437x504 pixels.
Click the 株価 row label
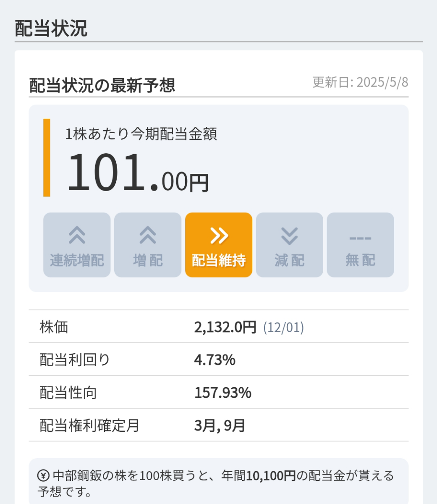tap(54, 327)
